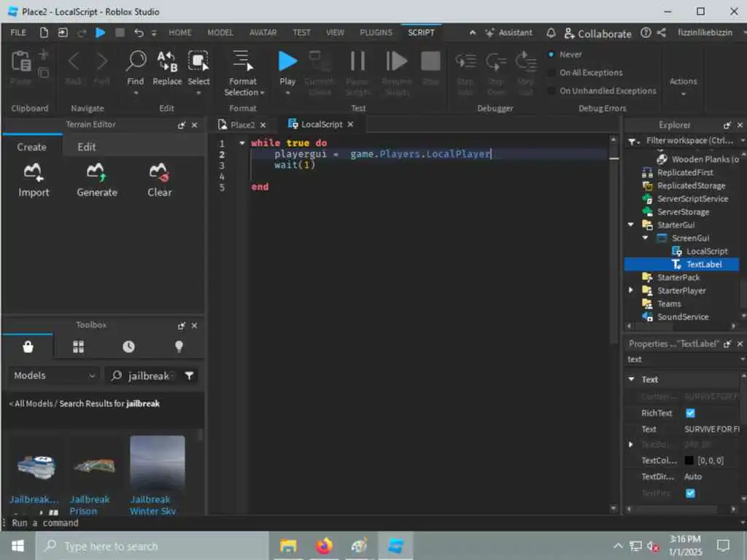Click the terrain Clear tool

(159, 180)
